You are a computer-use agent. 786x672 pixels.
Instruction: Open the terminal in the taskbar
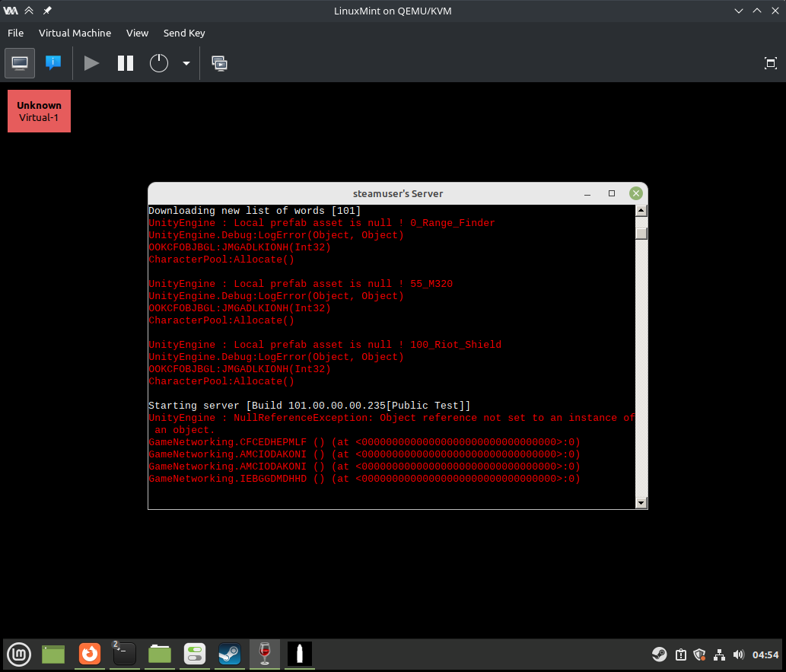124,654
